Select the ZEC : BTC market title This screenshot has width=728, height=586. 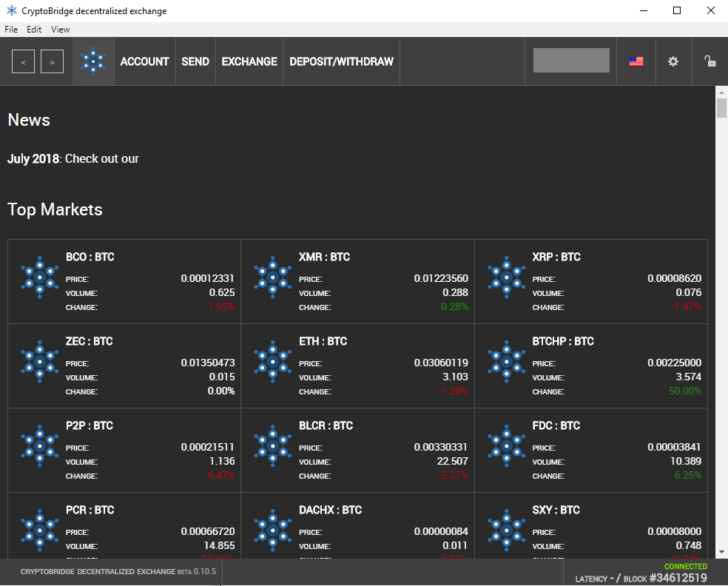click(89, 341)
